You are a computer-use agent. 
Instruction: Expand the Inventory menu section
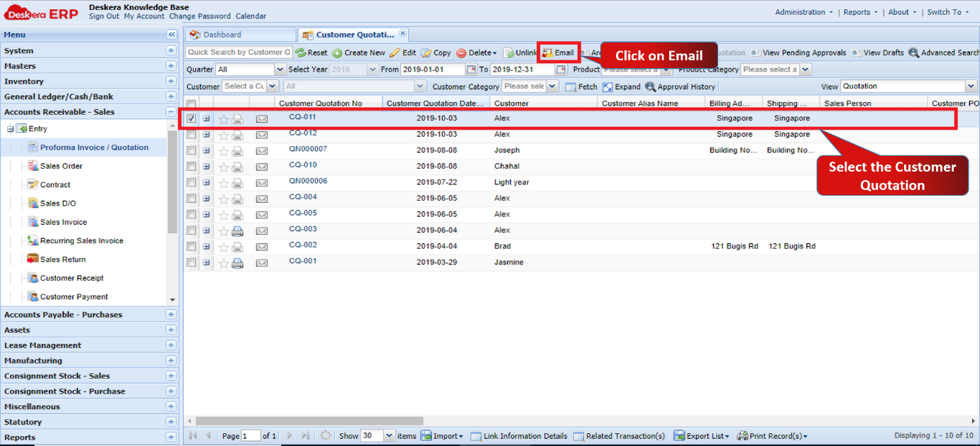(x=171, y=82)
